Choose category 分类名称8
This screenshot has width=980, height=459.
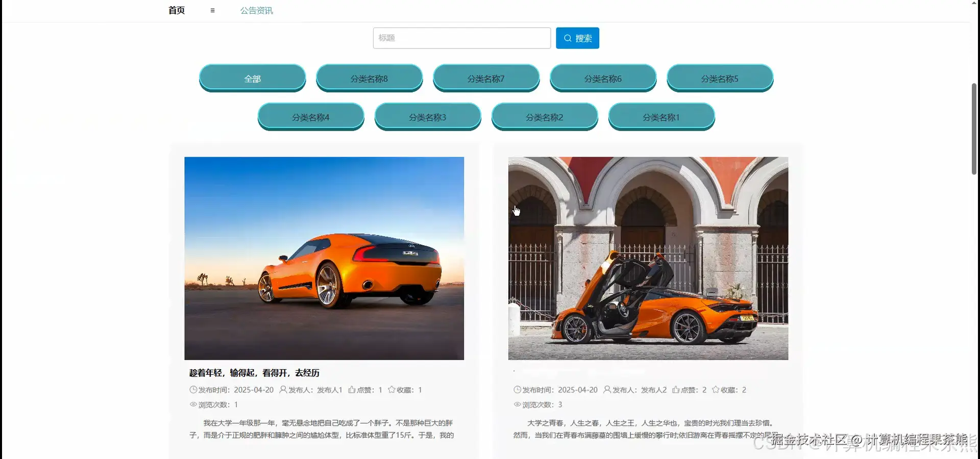(x=369, y=78)
